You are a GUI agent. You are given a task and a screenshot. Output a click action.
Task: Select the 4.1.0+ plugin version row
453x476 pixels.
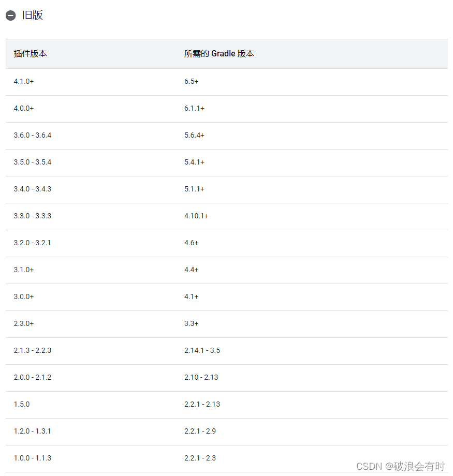click(24, 81)
